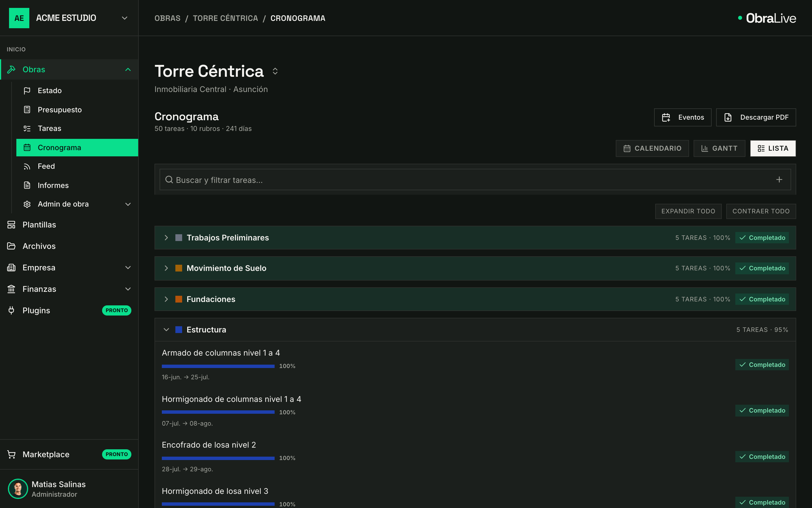Image resolution: width=812 pixels, height=508 pixels.
Task: Focus the Buscar y filtrar tareas field
Action: click(475, 180)
